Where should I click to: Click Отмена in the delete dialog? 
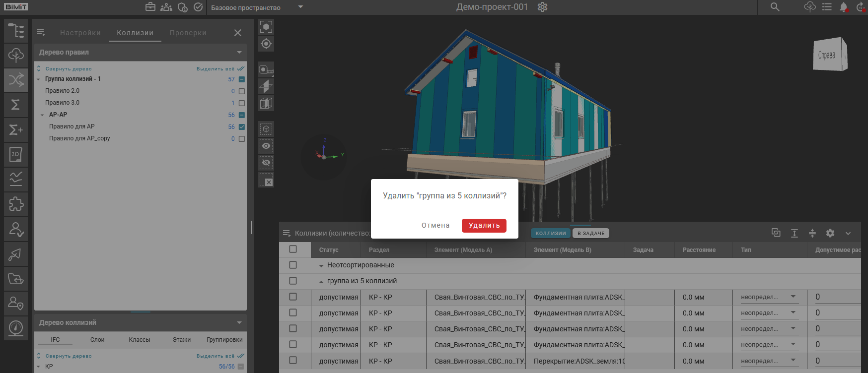[x=435, y=225]
